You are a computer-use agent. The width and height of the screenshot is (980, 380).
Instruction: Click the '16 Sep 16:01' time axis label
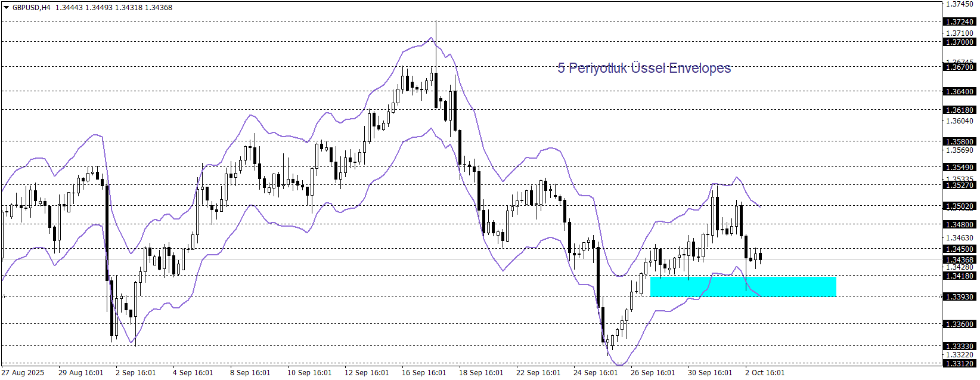click(423, 373)
